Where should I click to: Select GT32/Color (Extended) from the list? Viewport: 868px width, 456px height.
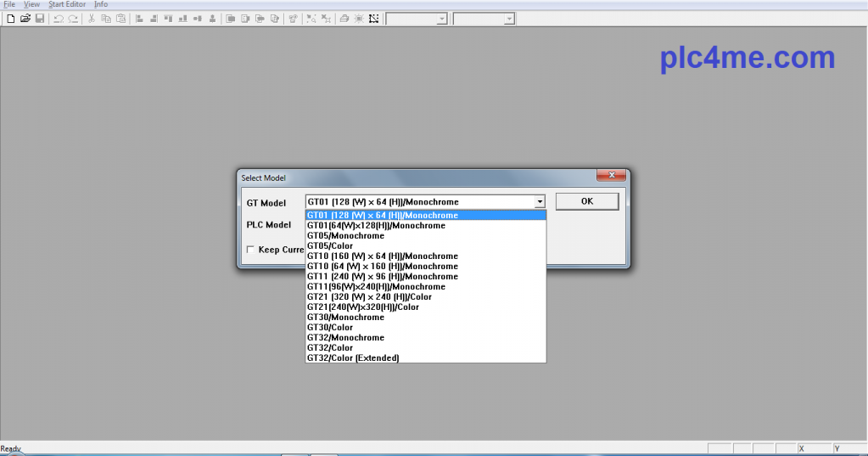353,358
